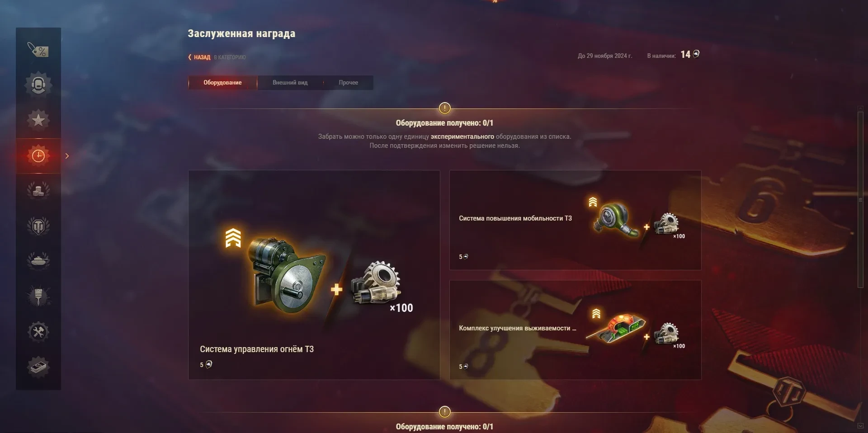Screen dimensions: 868x433
Task: Open the WoT shield logo sidebar icon
Action: [38, 226]
